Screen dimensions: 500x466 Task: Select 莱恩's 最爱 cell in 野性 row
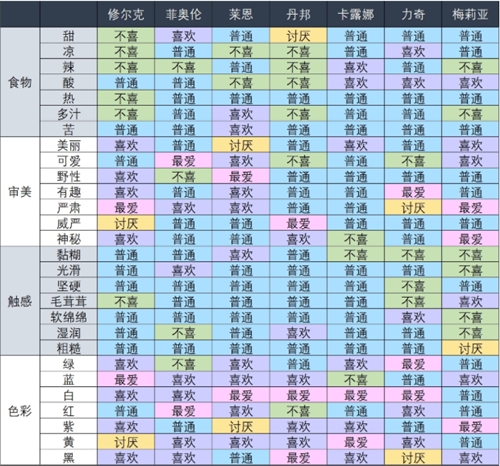(241, 176)
